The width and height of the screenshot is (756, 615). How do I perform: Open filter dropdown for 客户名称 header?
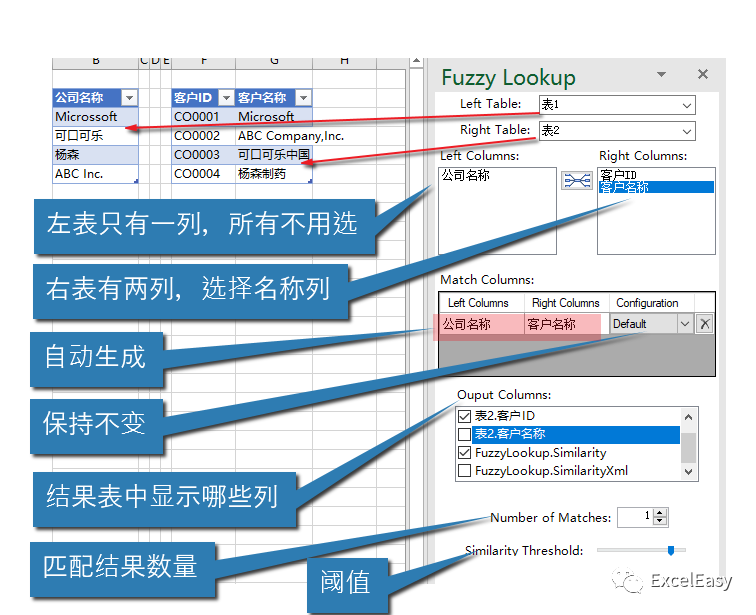click(x=303, y=98)
